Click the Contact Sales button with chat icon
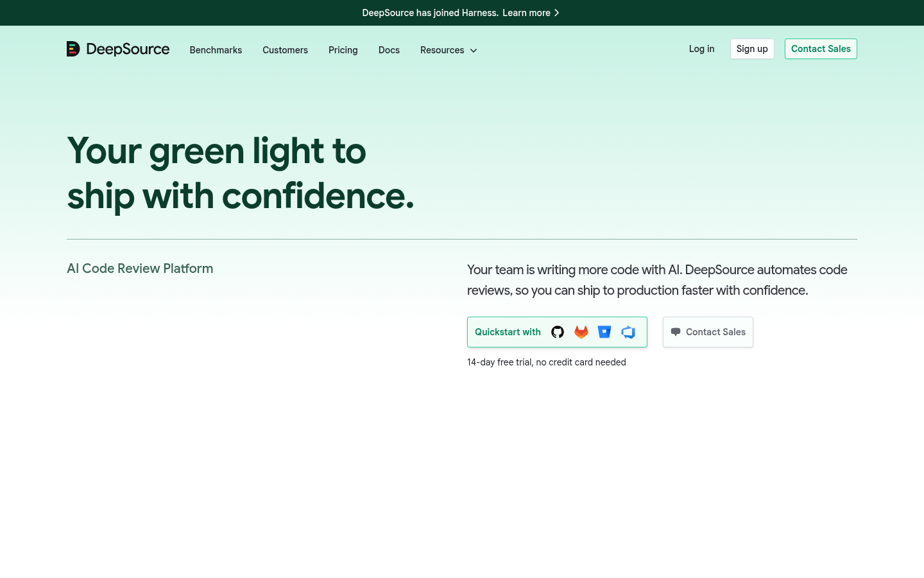The width and height of the screenshot is (924, 578). 708,332
